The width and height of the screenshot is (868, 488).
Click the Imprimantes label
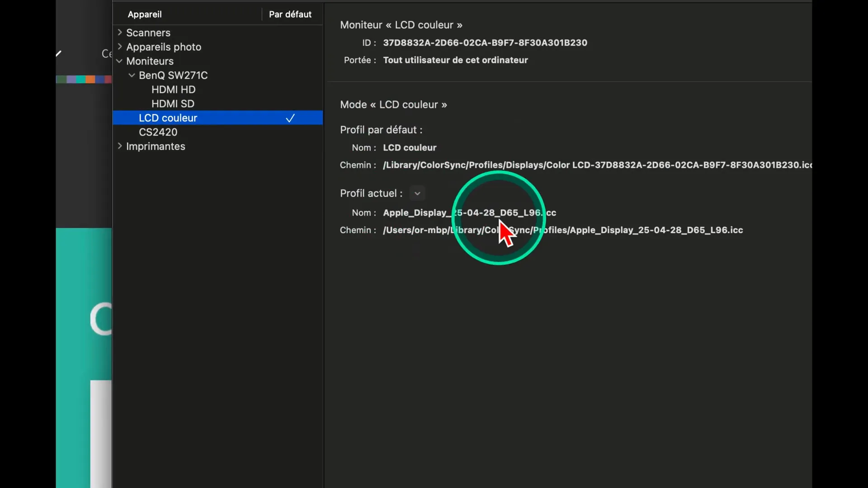point(156,146)
